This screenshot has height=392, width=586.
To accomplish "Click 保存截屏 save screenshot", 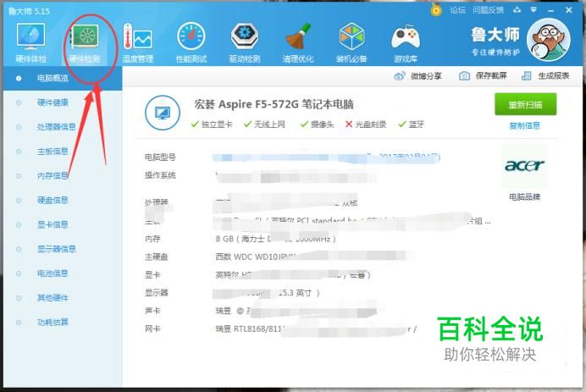I will [483, 76].
